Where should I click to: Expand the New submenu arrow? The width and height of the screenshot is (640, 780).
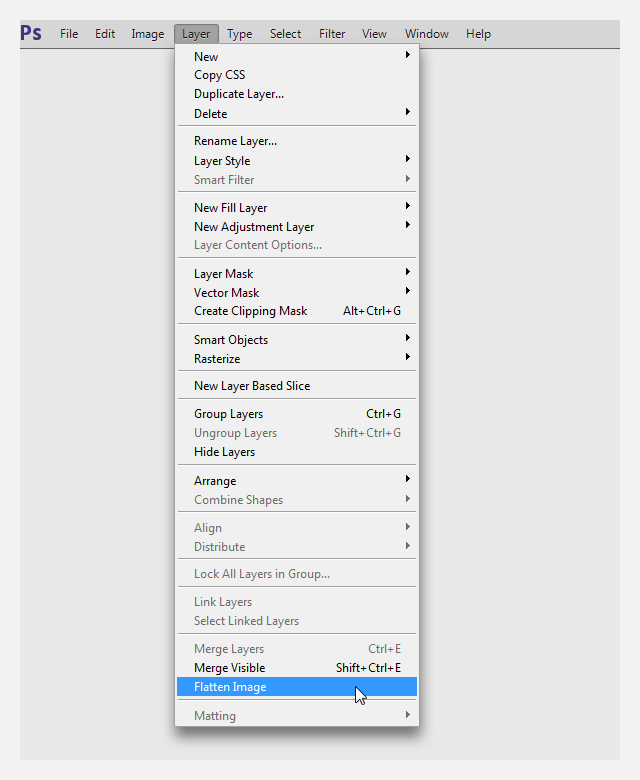tap(408, 55)
